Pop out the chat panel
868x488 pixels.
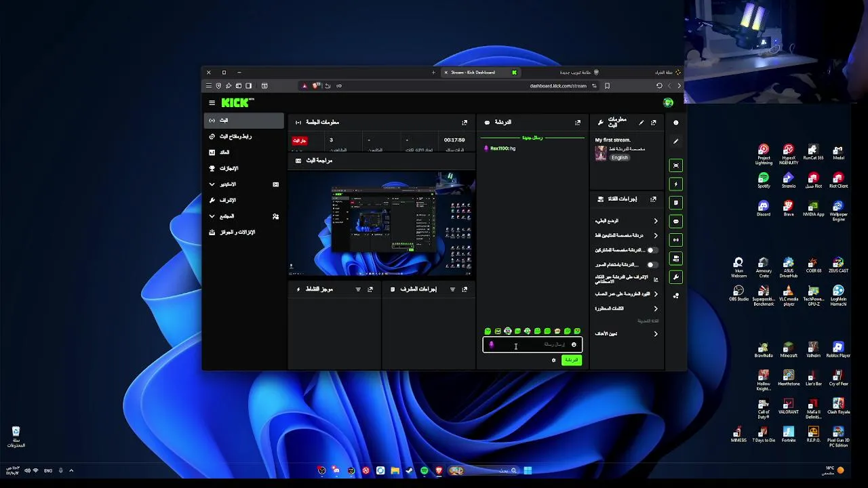click(578, 123)
